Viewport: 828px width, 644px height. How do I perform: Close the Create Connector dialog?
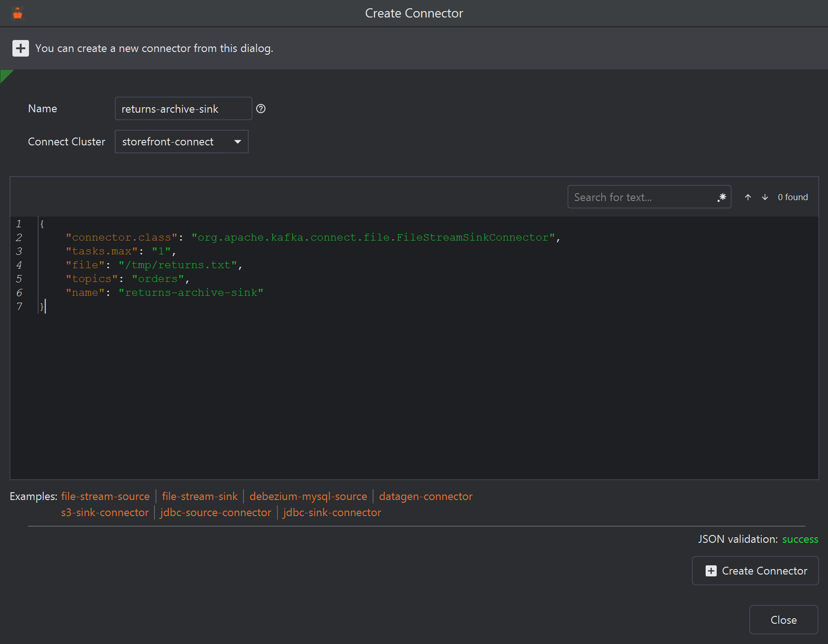click(783, 620)
